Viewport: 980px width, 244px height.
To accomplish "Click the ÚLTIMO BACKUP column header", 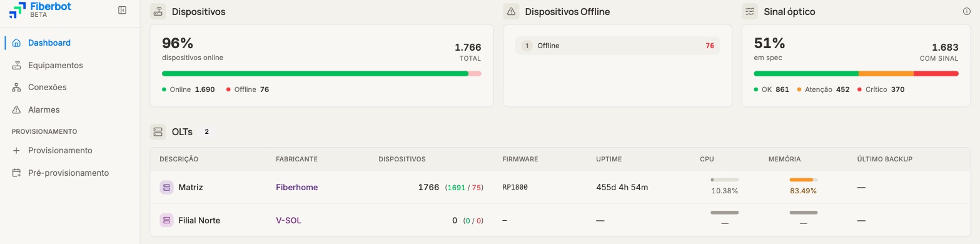I will (885, 160).
